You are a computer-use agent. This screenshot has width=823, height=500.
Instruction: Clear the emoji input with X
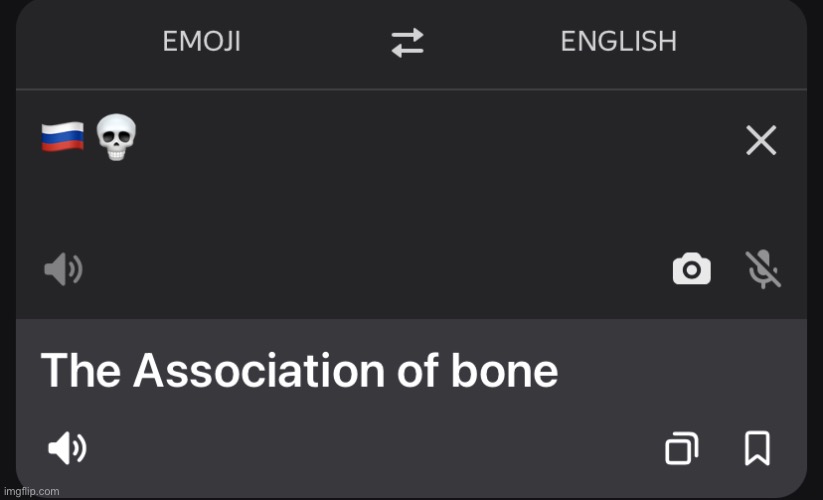[761, 140]
